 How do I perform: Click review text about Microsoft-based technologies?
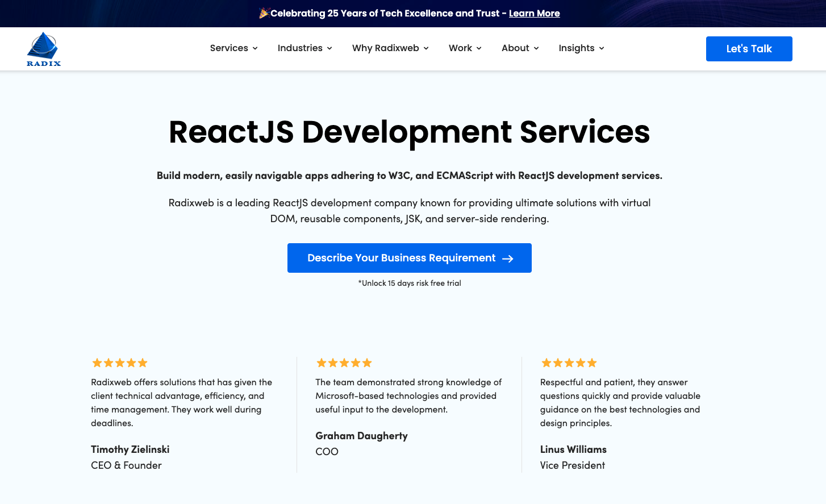[408, 396]
